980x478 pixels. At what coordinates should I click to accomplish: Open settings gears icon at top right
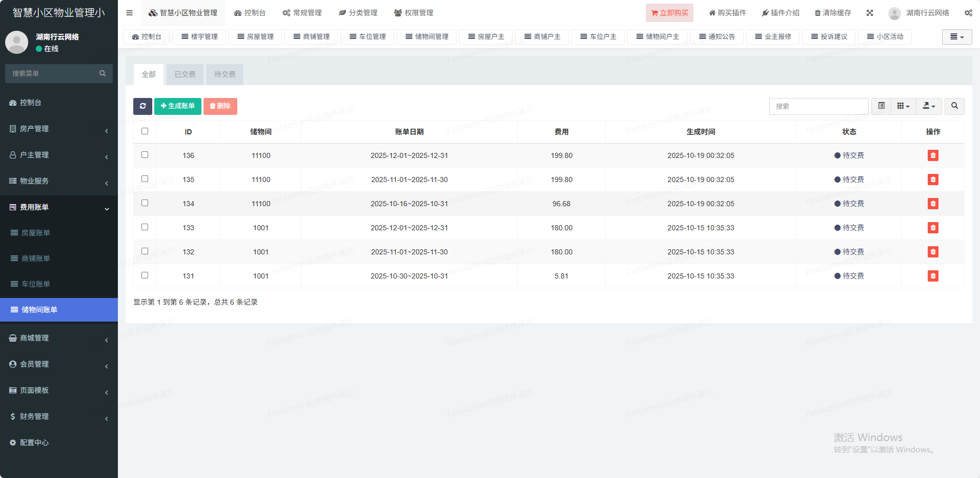(x=968, y=13)
